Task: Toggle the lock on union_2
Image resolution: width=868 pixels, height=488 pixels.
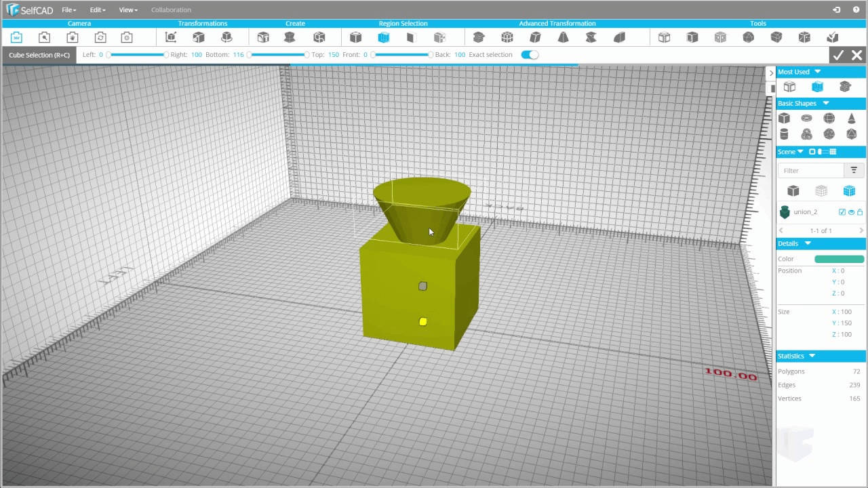Action: point(860,212)
